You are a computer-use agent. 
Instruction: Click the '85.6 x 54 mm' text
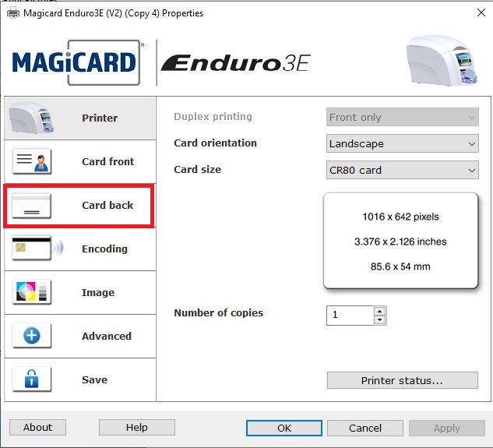pos(400,266)
